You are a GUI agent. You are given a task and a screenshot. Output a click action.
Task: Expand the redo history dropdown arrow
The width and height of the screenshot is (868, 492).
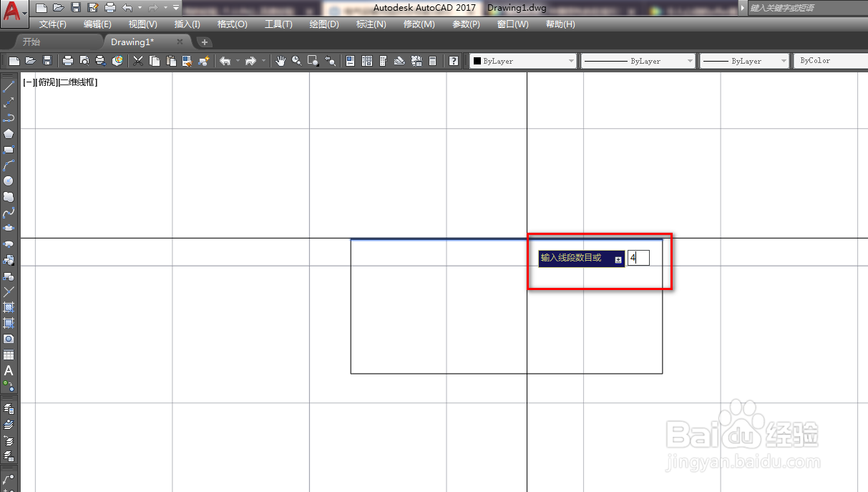263,61
